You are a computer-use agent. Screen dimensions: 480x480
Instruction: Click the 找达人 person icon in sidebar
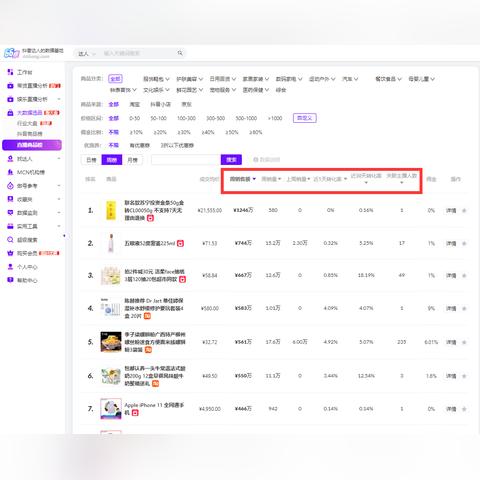coord(10,159)
